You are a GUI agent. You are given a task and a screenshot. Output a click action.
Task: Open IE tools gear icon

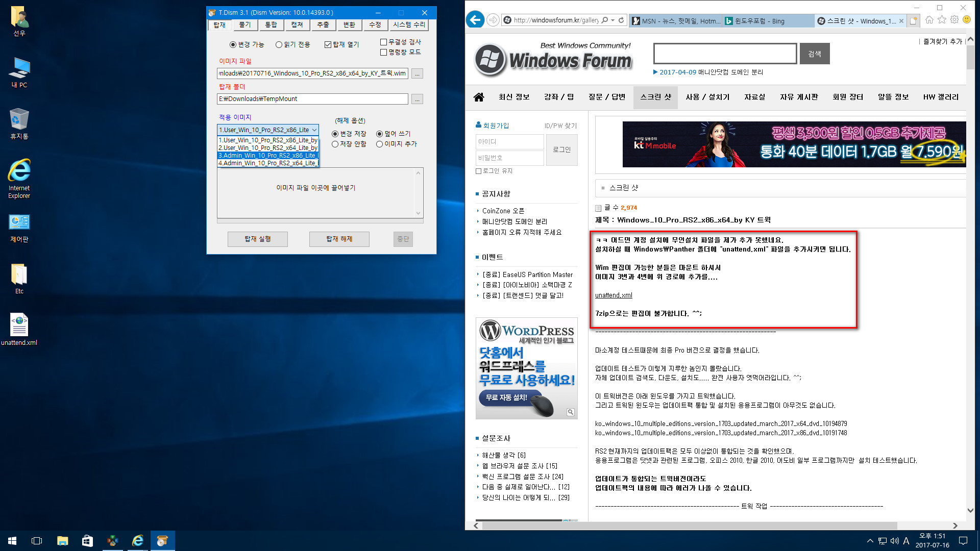click(954, 20)
